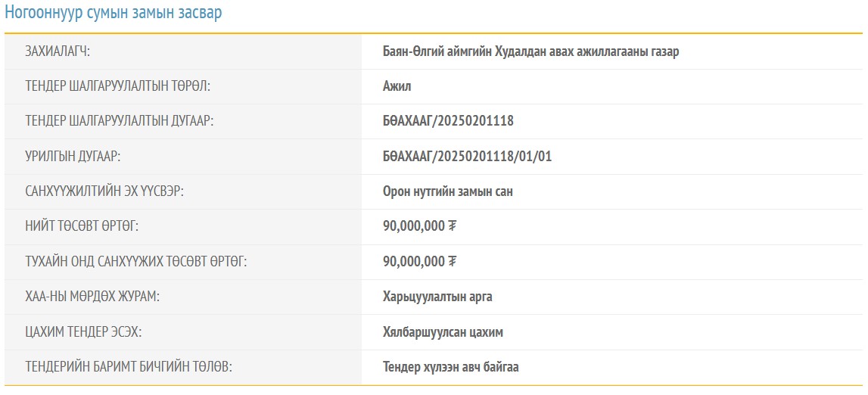
Task: Click the "УРИЛГЫН ДУГААР:" label
Action: 73,157
